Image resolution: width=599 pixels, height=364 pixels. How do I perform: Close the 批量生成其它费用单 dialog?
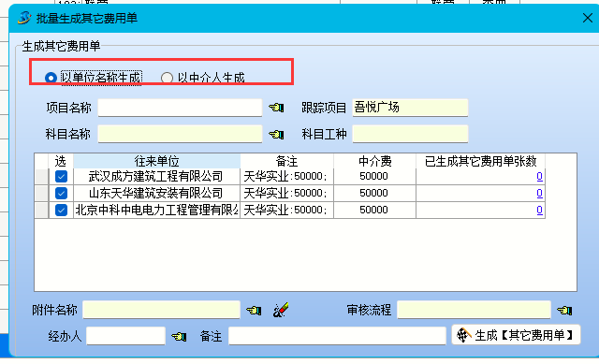[x=588, y=18]
